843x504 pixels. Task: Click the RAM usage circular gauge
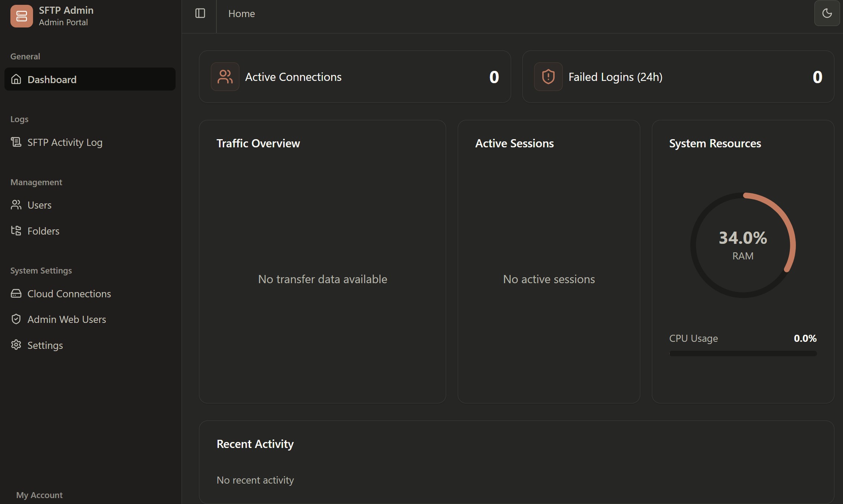pyautogui.click(x=743, y=245)
